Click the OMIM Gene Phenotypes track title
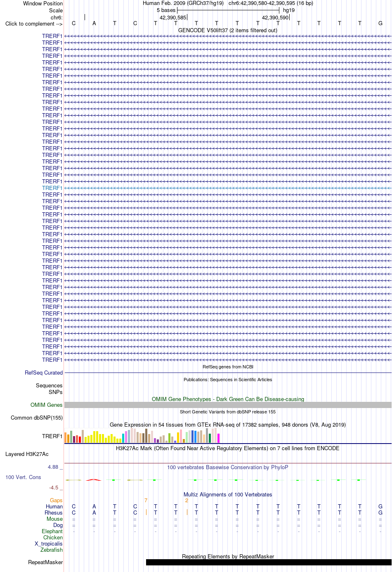The height and width of the screenshot is (572, 392). coord(228,399)
